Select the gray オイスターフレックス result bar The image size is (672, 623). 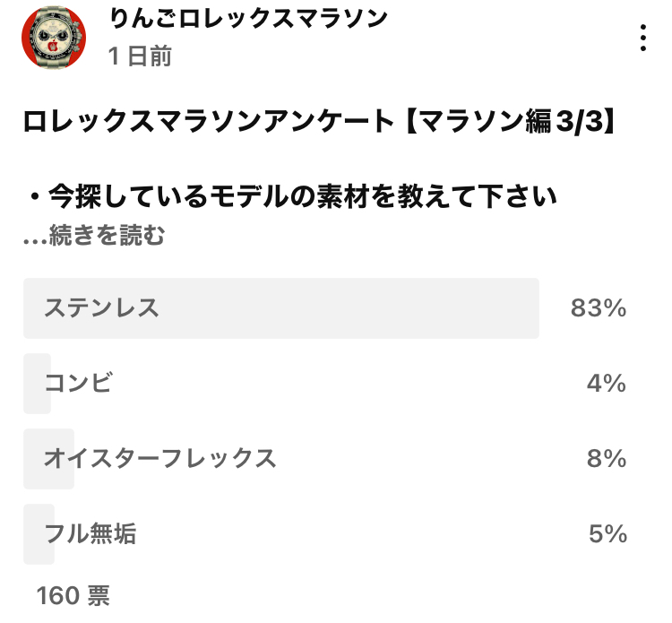[x=48, y=459]
